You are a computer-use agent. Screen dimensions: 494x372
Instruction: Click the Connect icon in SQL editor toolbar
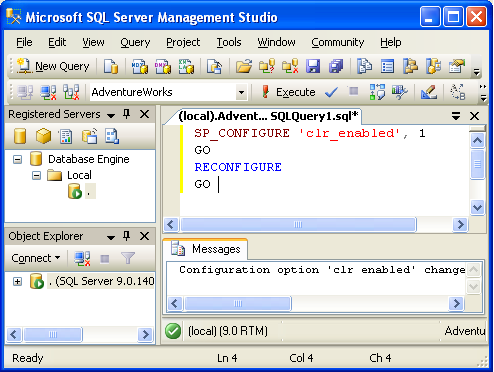tap(25, 92)
